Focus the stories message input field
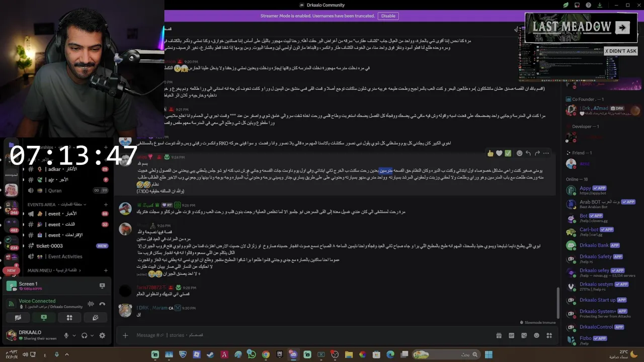The image size is (644, 362). coord(312,335)
